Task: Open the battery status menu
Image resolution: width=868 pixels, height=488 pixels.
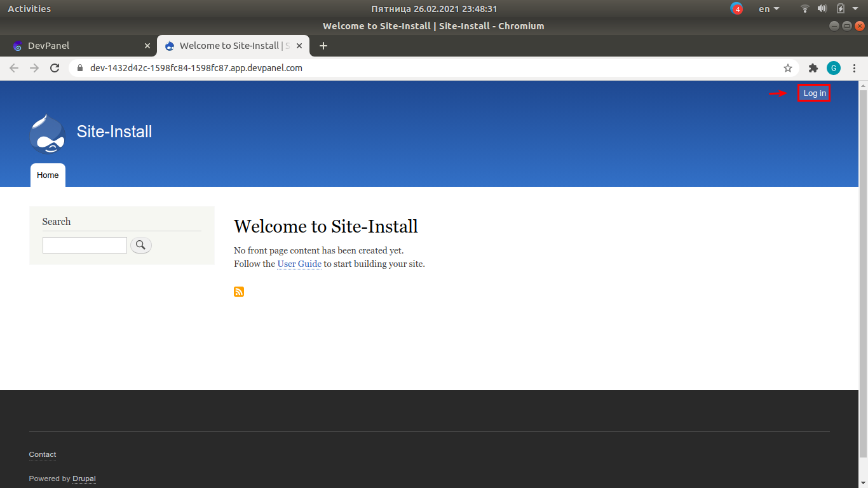Action: pos(839,8)
